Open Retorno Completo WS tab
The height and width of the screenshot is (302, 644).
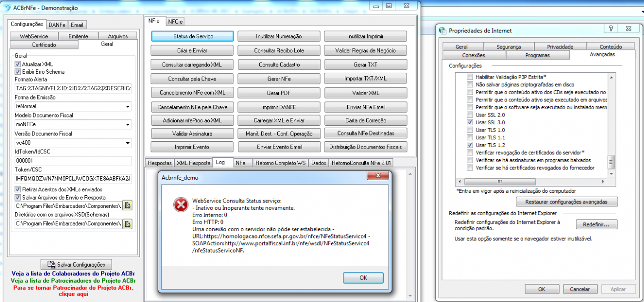point(280,163)
